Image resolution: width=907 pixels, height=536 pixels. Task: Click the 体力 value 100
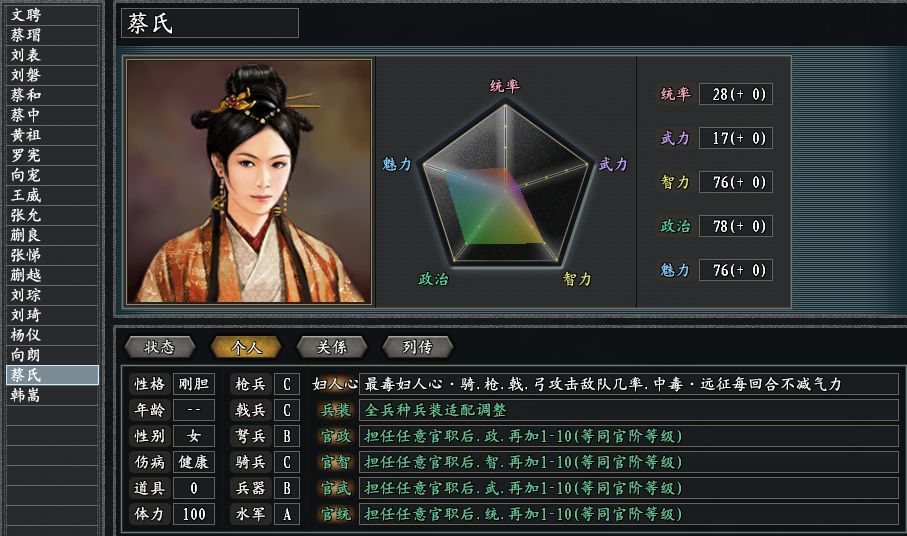click(x=194, y=514)
